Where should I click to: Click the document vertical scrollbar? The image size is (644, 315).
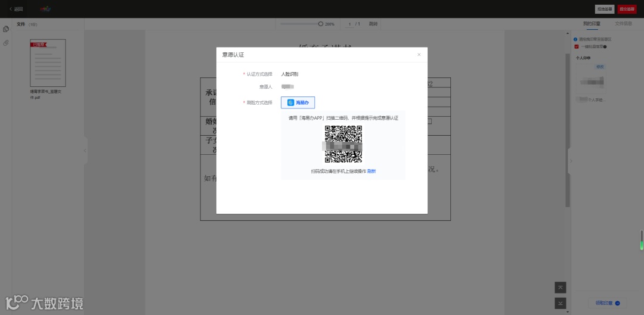click(x=568, y=130)
